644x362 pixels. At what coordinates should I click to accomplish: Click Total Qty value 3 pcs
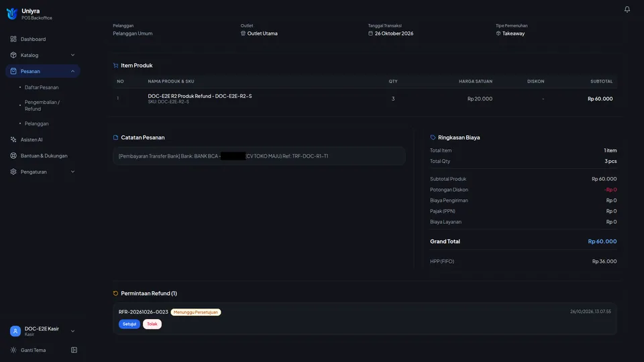610,161
